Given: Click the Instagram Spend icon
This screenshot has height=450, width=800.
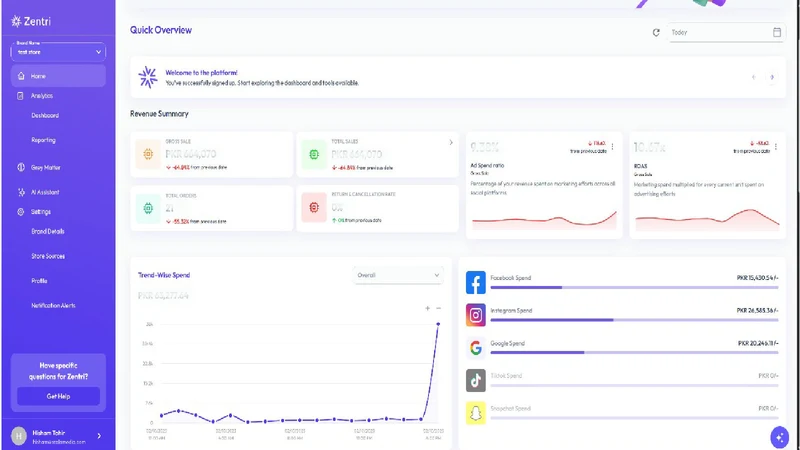Looking at the screenshot, I should click(476, 315).
